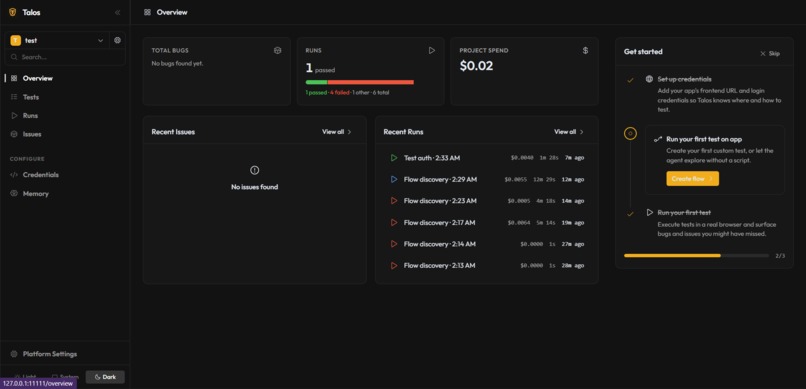Click the Platform Settings gear icon

[x=14, y=354]
